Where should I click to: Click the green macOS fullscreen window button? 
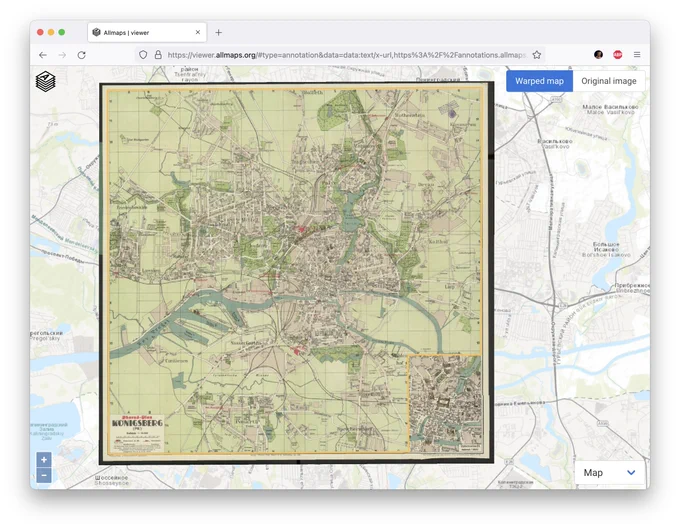point(62,33)
